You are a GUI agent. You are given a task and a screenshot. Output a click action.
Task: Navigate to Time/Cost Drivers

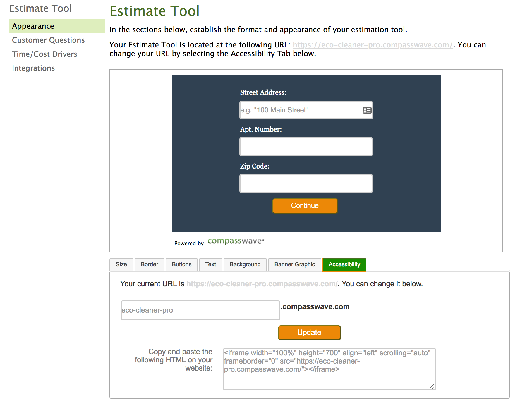44,54
